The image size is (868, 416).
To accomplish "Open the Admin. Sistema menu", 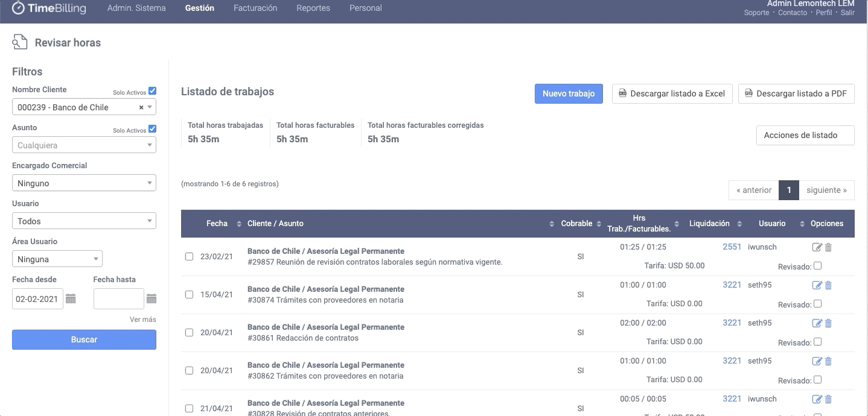I will tap(136, 8).
